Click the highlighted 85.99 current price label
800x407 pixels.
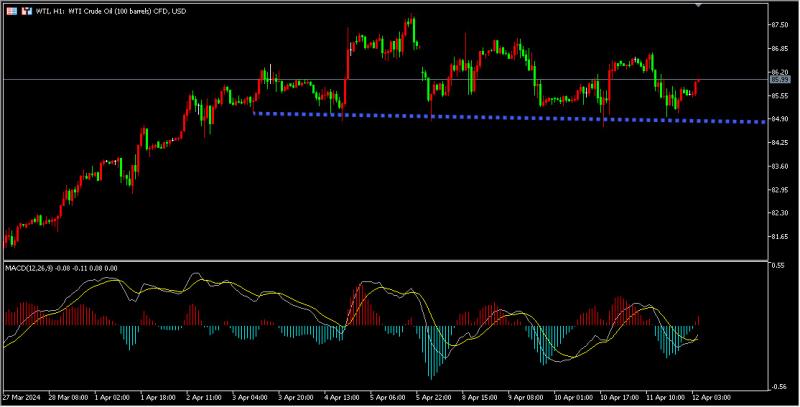(781, 79)
